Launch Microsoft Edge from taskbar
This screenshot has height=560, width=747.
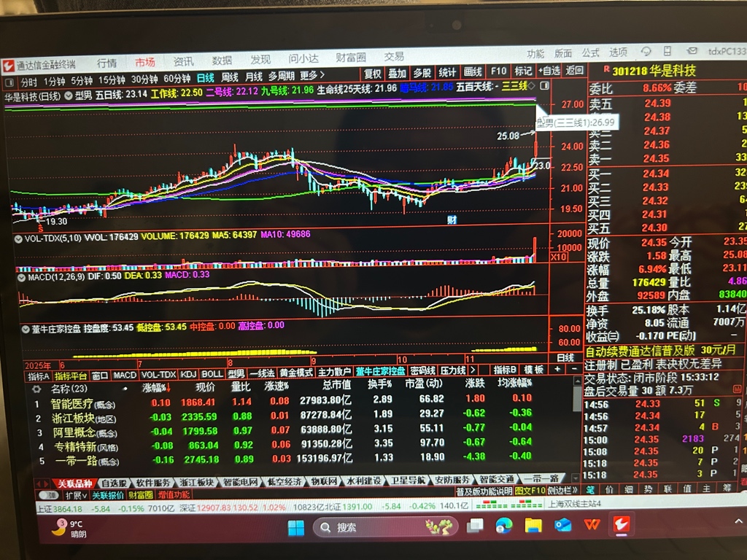click(504, 525)
